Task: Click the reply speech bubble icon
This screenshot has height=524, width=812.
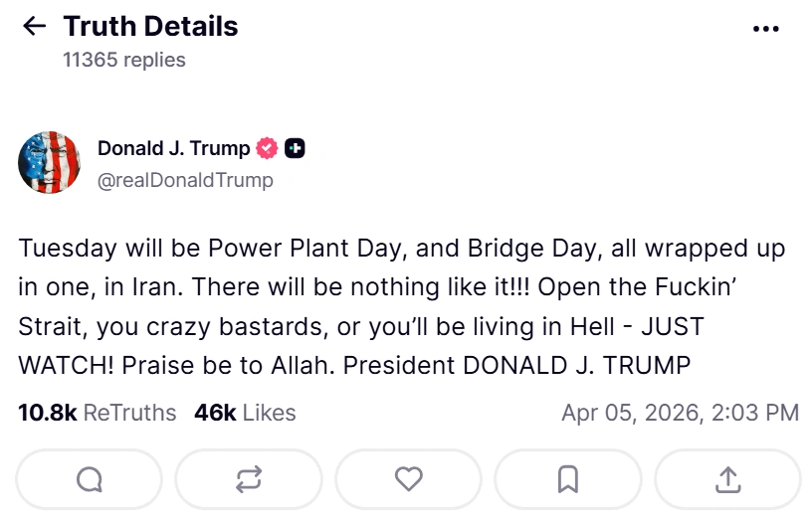Action: (90, 480)
